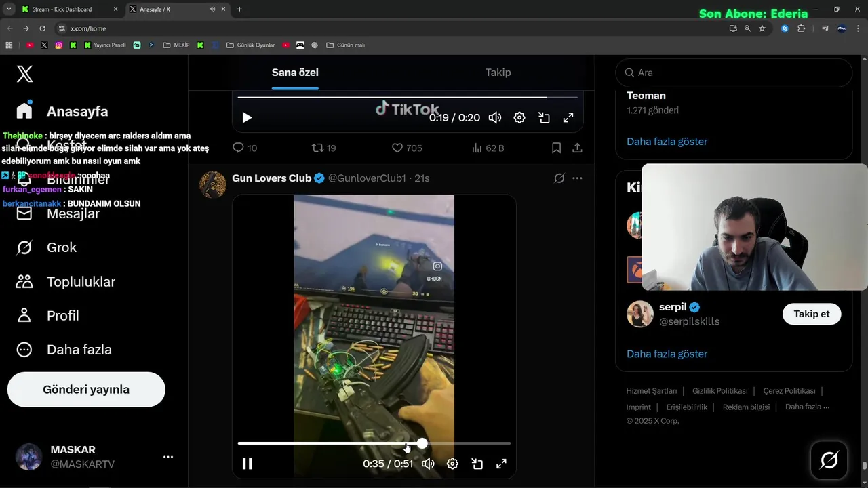This screenshot has width=868, height=488.
Task: Click the Ara search field
Action: pos(734,73)
